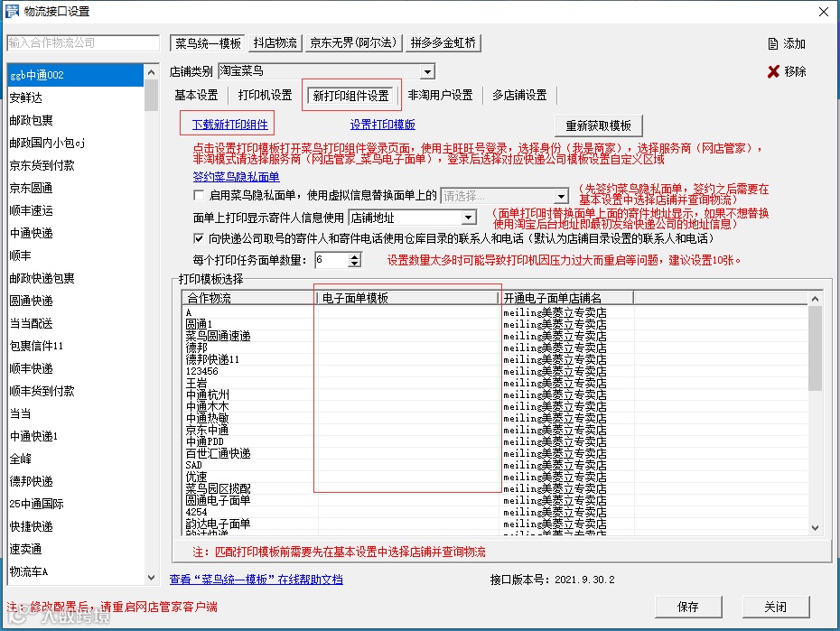Open the 基本设置 tab
Image resolution: width=840 pixels, height=631 pixels.
click(x=196, y=96)
